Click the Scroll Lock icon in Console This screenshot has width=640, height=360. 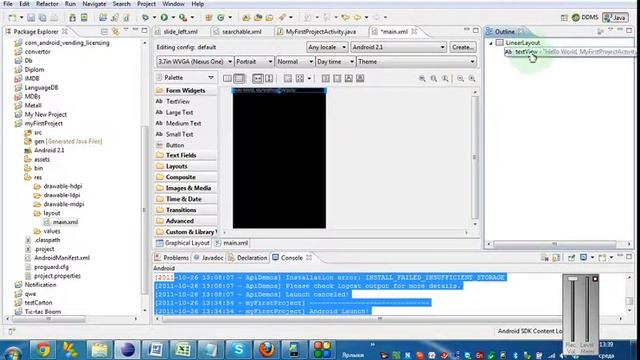556,258
